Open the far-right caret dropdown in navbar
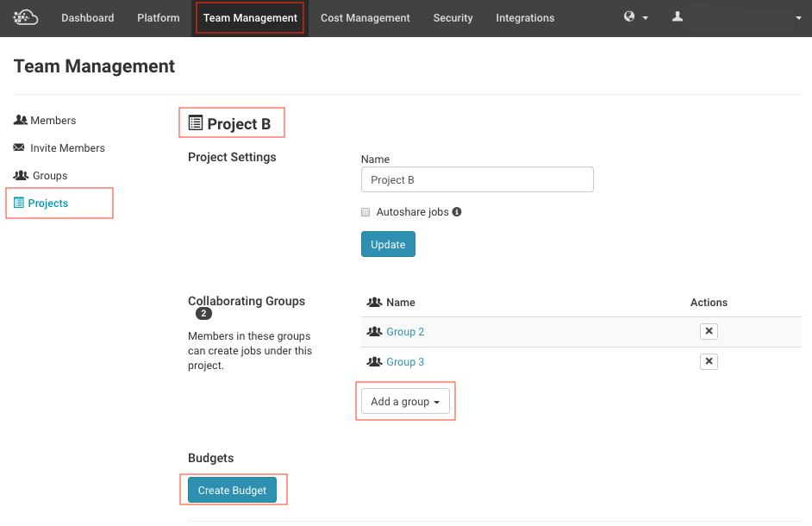Viewport: 812px width, 526px height. tap(798, 18)
